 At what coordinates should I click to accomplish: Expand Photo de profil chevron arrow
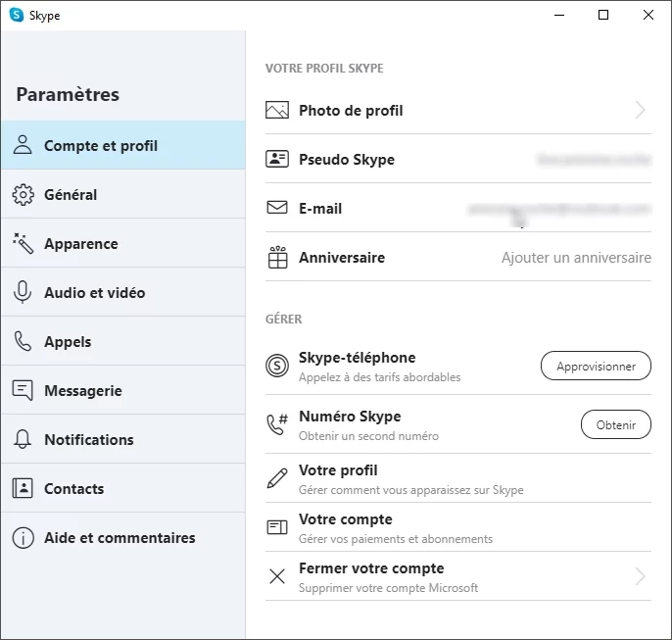(x=641, y=110)
